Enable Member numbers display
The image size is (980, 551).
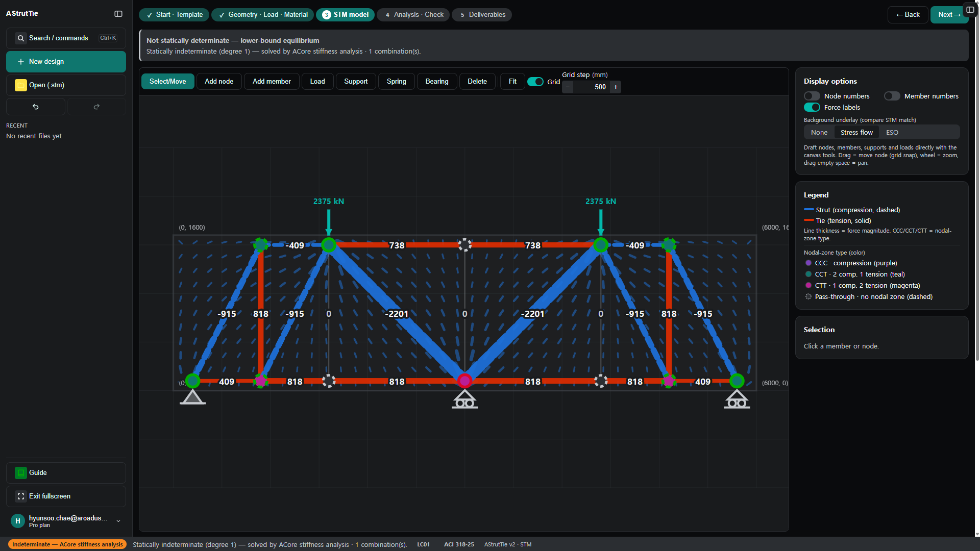click(892, 96)
